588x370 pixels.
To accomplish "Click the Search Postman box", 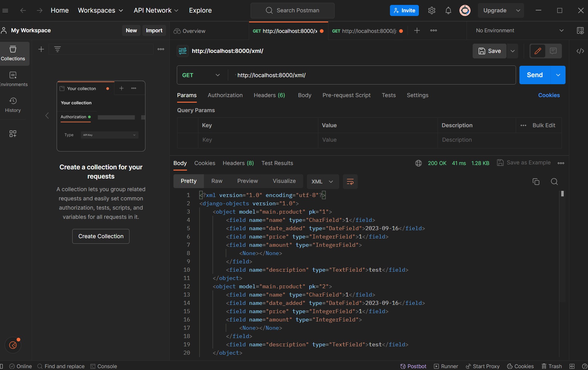I will tap(292, 10).
